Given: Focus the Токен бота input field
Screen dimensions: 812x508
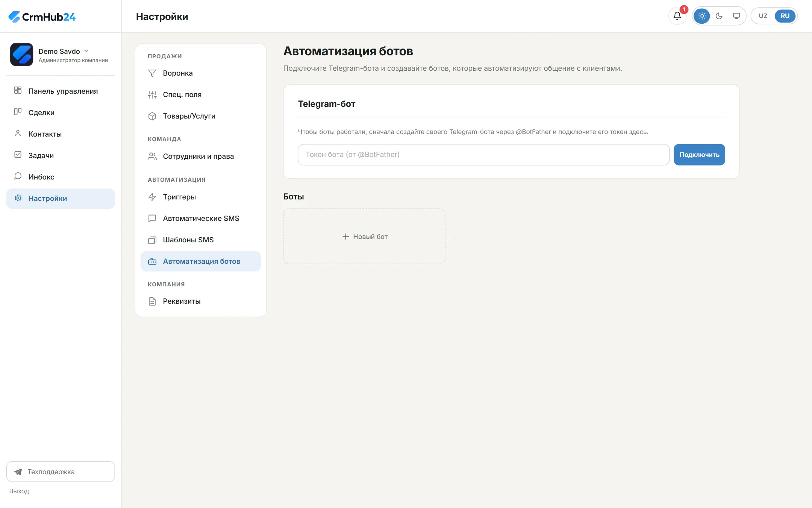Looking at the screenshot, I should [x=483, y=155].
